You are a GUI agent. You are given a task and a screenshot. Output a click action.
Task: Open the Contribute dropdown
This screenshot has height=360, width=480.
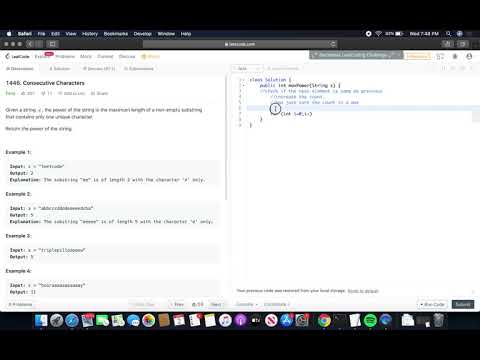(276, 304)
